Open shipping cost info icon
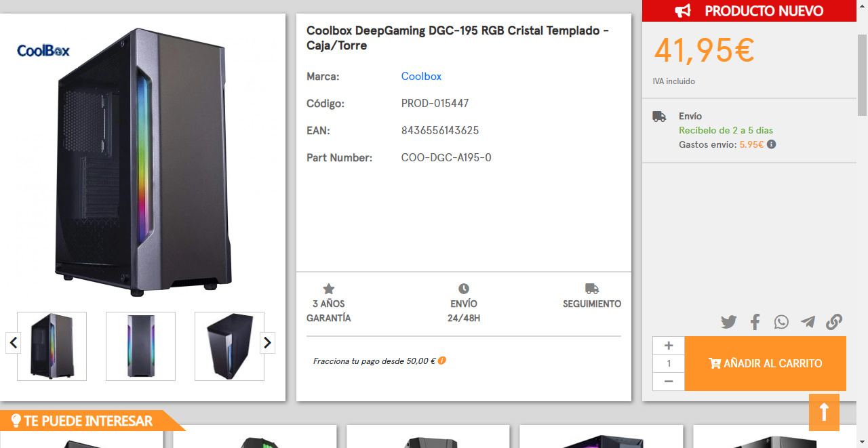 click(772, 144)
